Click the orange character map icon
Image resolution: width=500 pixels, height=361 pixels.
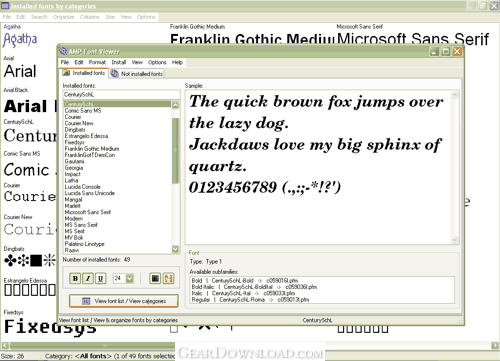coord(168,278)
